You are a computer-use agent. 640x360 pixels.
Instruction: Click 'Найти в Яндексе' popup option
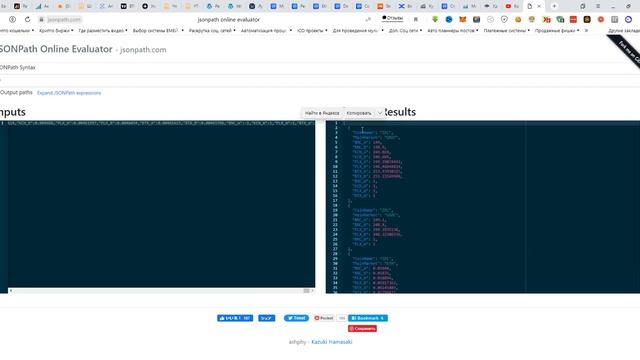point(322,113)
